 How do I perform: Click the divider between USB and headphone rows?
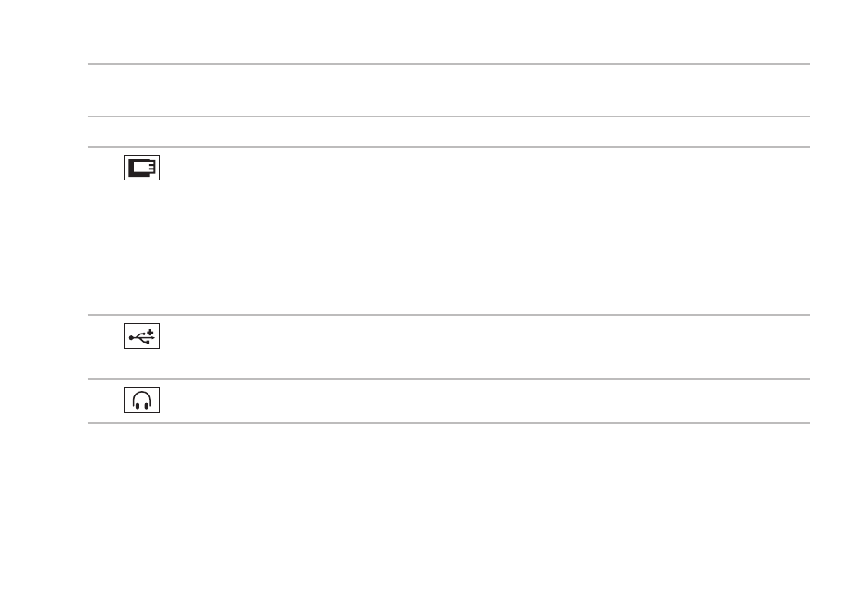[449, 379]
